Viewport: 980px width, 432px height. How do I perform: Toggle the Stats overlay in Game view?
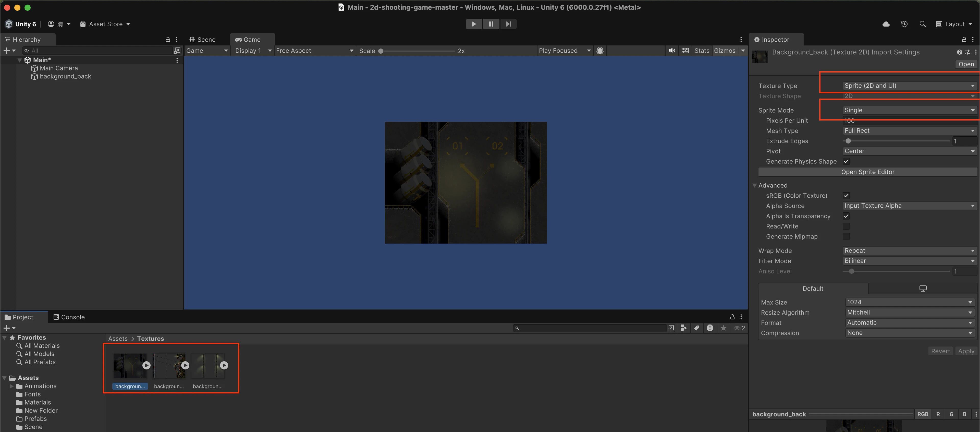[702, 51]
